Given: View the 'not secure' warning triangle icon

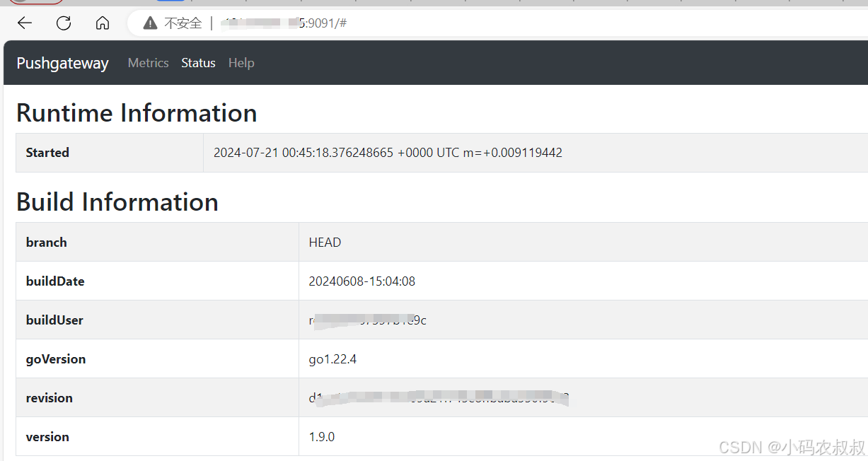Looking at the screenshot, I should [150, 23].
